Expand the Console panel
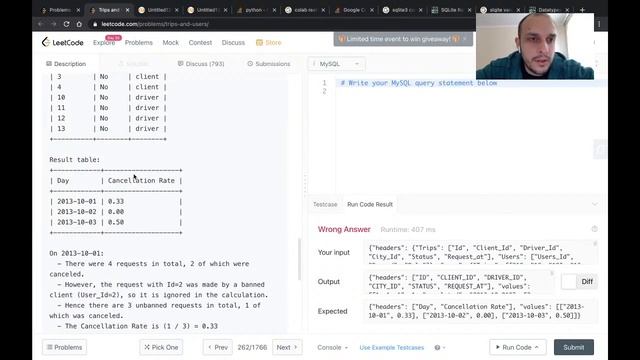This screenshot has height=360, width=640. tap(332, 347)
